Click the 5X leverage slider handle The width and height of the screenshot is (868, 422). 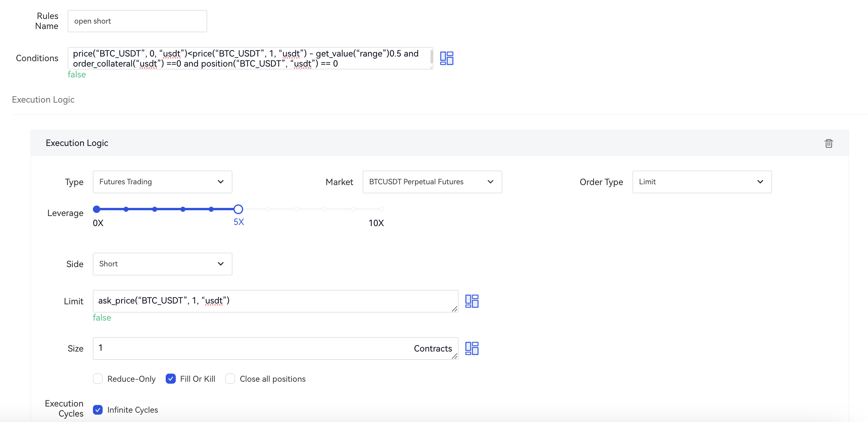[238, 209]
